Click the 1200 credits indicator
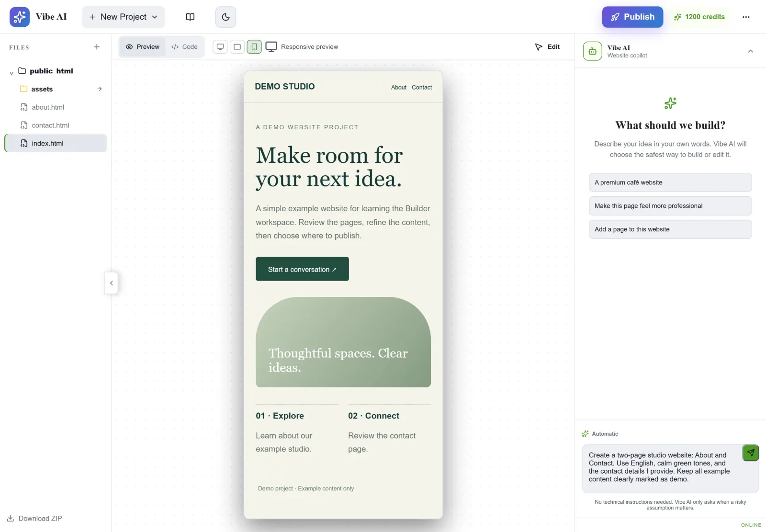 (699, 17)
